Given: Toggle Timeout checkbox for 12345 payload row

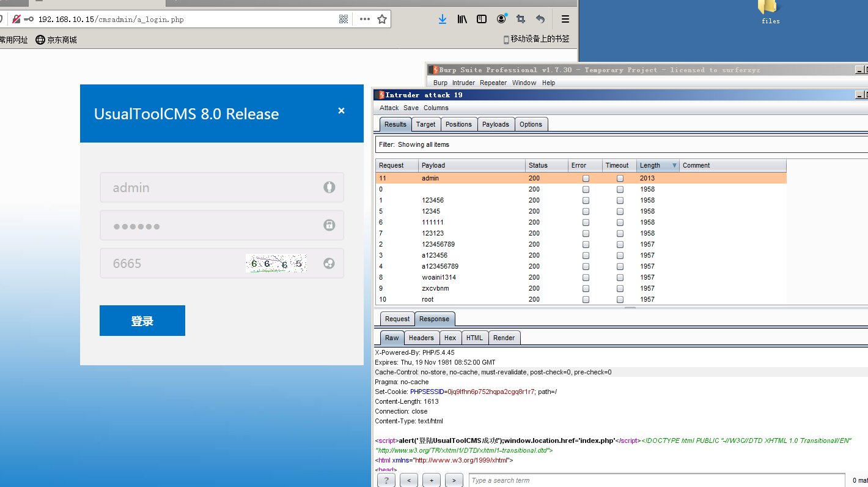Looking at the screenshot, I should 620,211.
